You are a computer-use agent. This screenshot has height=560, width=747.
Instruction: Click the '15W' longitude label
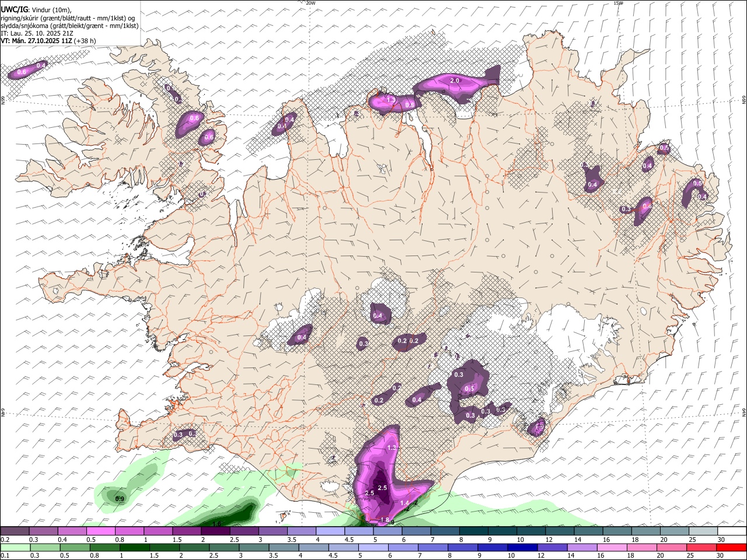[x=618, y=3]
